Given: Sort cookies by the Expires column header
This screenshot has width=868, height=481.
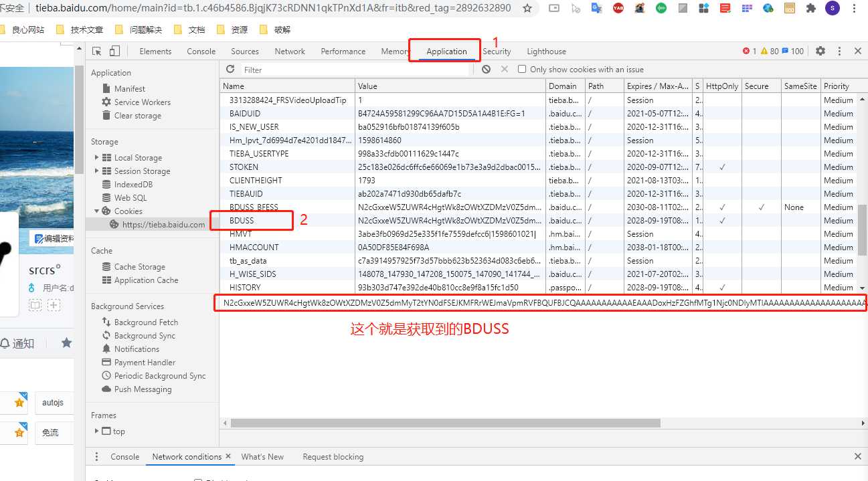Looking at the screenshot, I should coord(657,86).
